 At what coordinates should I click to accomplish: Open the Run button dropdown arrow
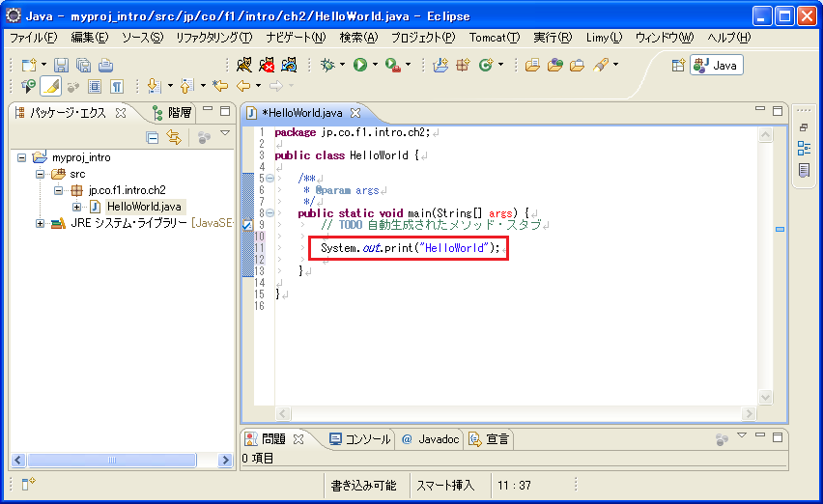click(x=375, y=66)
